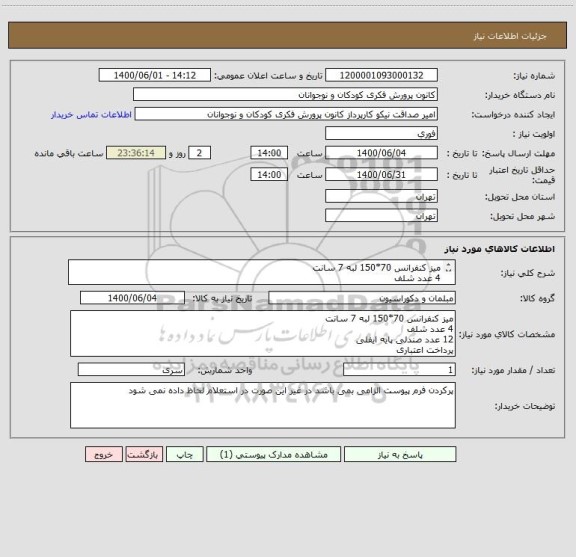Click the توضیحات خریدار label

tap(525, 406)
